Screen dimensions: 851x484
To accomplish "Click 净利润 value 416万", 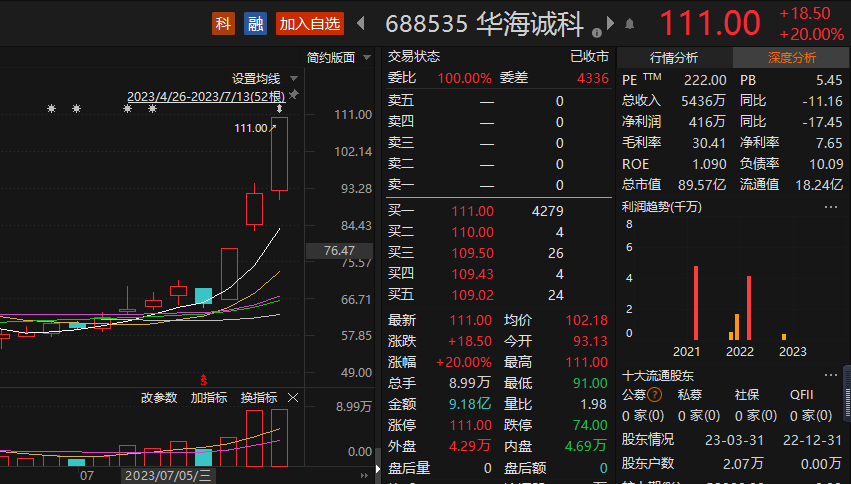I will point(707,122).
